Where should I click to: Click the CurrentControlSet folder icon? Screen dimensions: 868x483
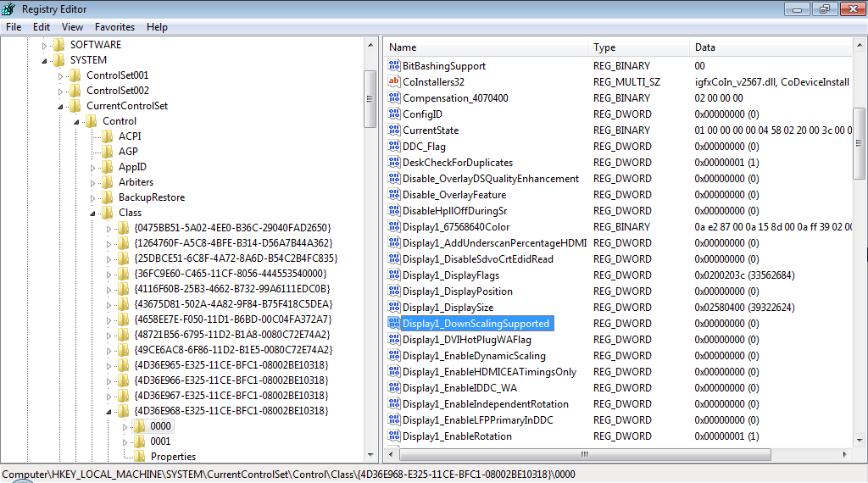(x=75, y=106)
